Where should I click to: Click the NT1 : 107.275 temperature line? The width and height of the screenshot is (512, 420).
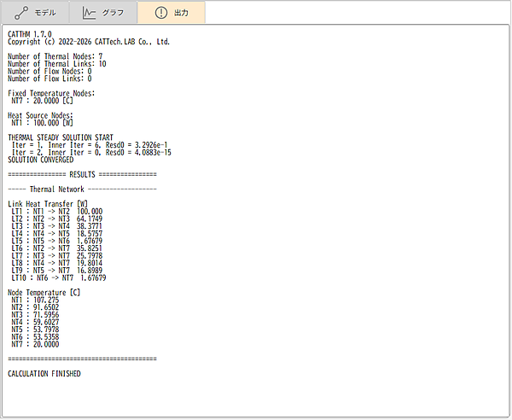click(35, 300)
